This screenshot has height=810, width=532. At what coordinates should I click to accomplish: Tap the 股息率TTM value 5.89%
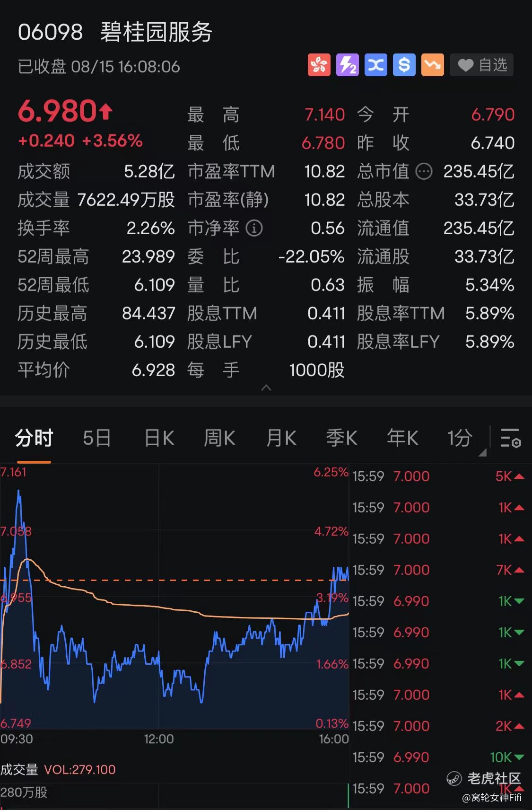[490, 313]
